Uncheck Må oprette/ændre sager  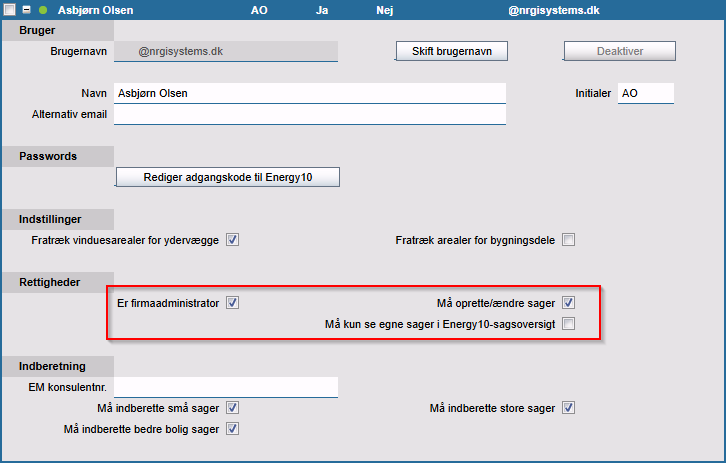tap(568, 302)
